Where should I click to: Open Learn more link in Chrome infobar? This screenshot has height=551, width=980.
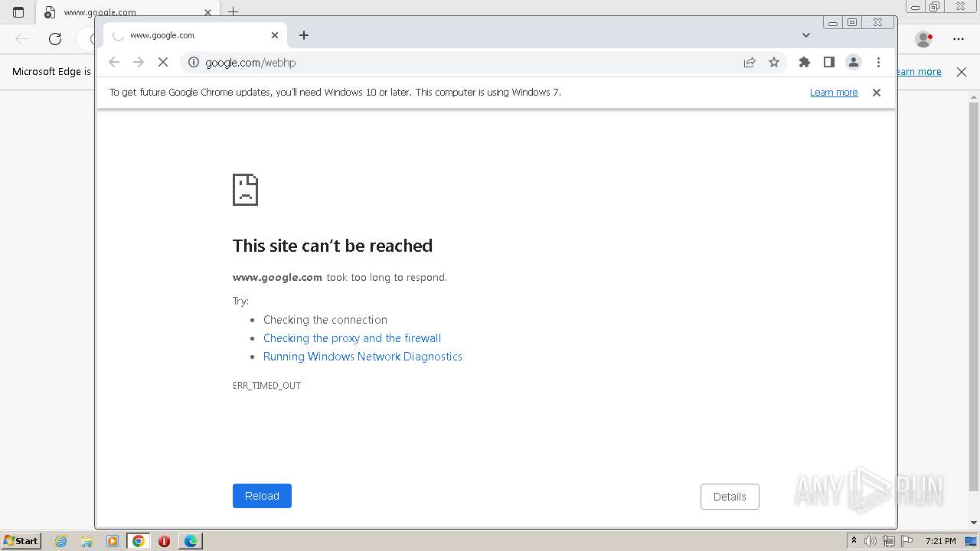834,93
